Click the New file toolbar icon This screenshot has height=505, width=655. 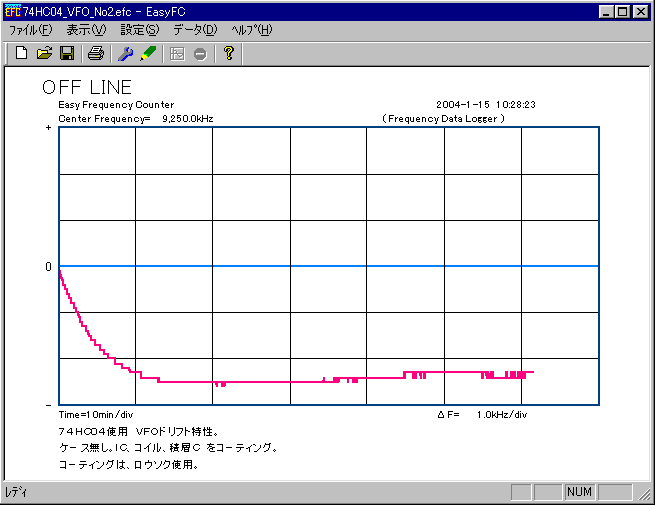point(21,53)
